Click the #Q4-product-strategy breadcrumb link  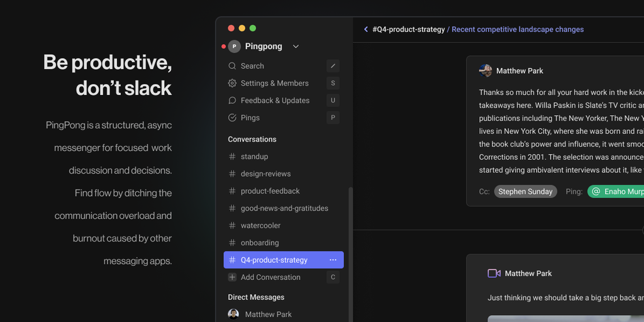pyautogui.click(x=408, y=30)
